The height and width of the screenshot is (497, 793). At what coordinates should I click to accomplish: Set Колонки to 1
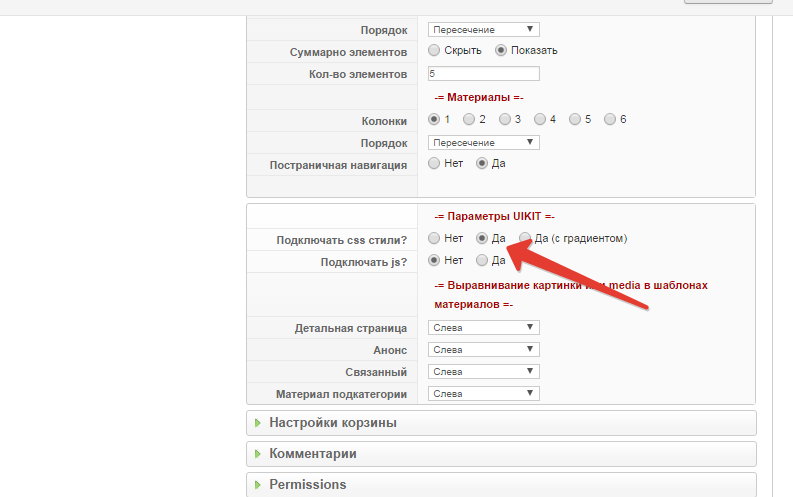click(434, 119)
